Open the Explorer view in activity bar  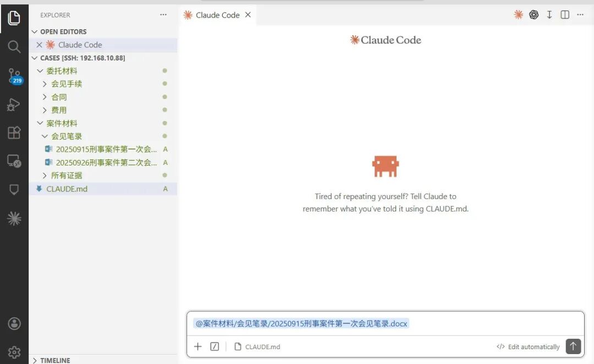coord(14,18)
